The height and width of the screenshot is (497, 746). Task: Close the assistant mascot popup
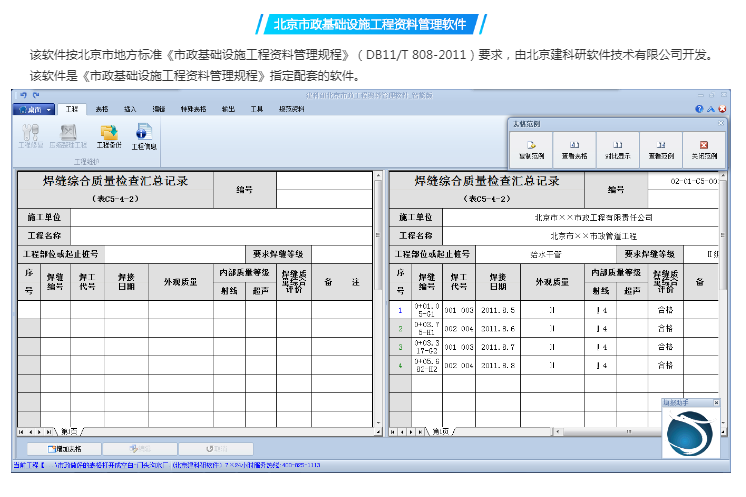(717, 403)
